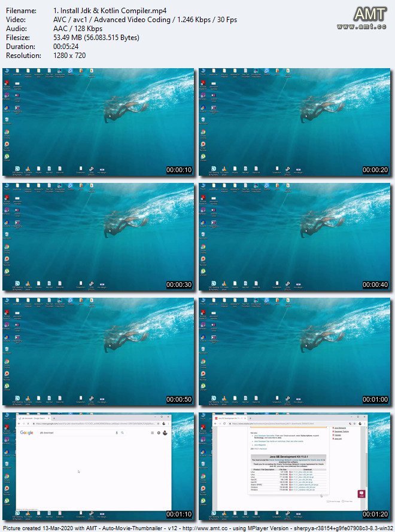This screenshot has height=532, width=395.
Task: Click the oracle.com address bar in 00:01:20 frame
Action: click(x=288, y=424)
